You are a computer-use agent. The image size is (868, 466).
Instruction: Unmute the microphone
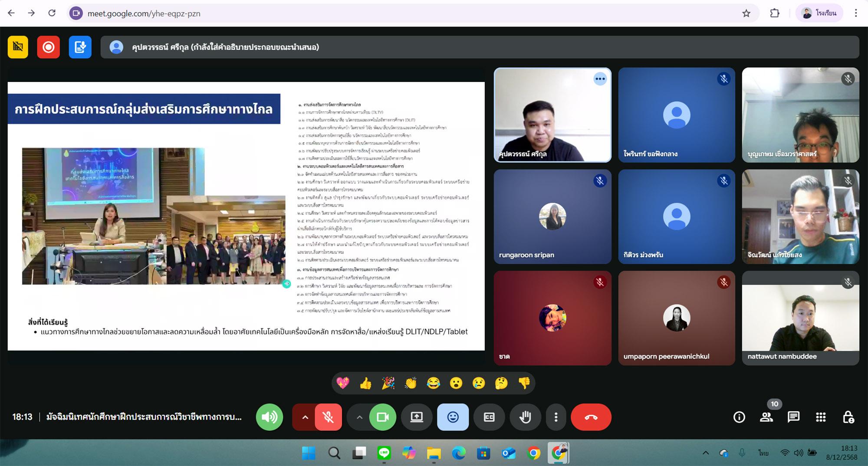point(328,417)
